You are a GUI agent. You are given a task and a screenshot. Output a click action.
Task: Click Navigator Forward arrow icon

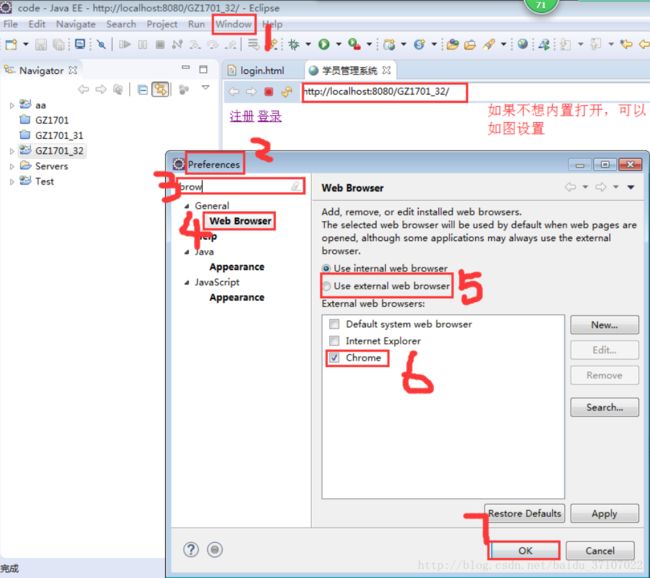click(101, 89)
